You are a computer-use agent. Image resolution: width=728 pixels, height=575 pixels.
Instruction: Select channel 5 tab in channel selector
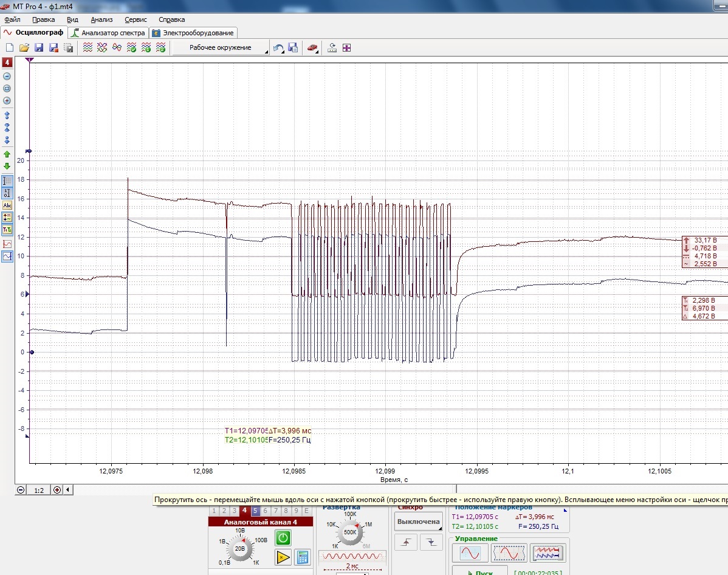[x=255, y=511]
